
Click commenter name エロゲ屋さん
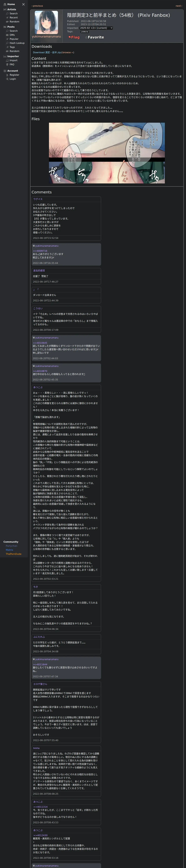(x=40, y=684)
